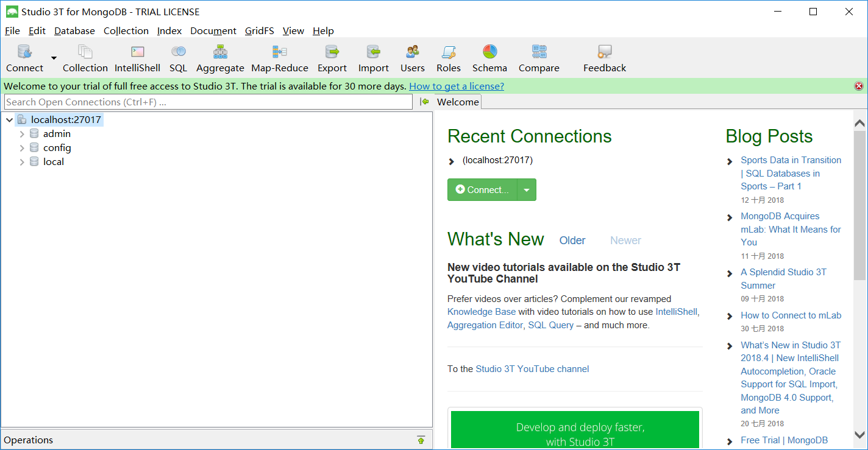Open the Studio 3T YouTube channel link

pos(532,369)
